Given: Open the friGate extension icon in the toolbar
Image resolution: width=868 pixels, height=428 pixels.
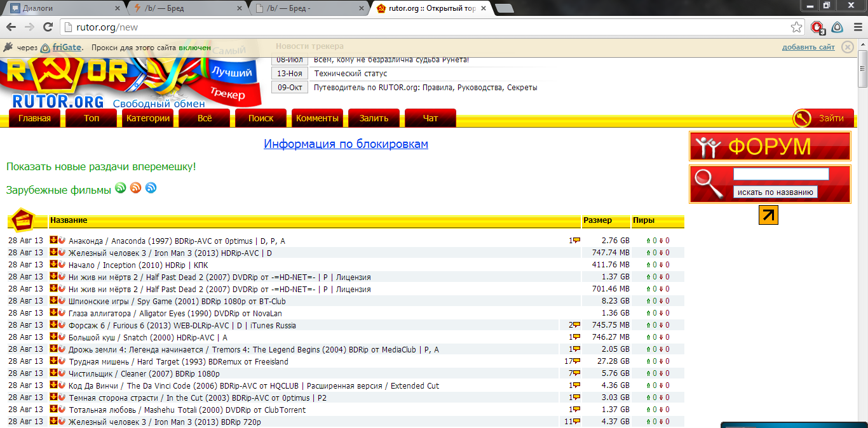Looking at the screenshot, I should pos(837,27).
